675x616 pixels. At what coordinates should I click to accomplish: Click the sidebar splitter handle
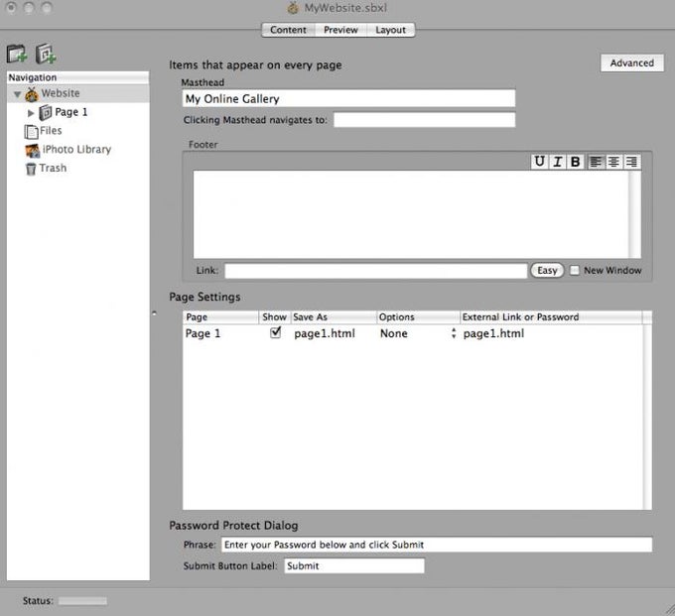click(154, 313)
